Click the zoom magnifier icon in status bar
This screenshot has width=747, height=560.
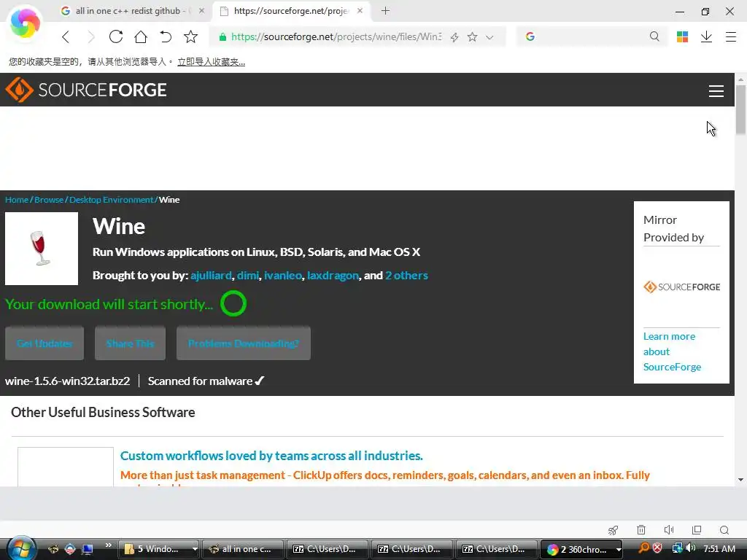click(724, 530)
